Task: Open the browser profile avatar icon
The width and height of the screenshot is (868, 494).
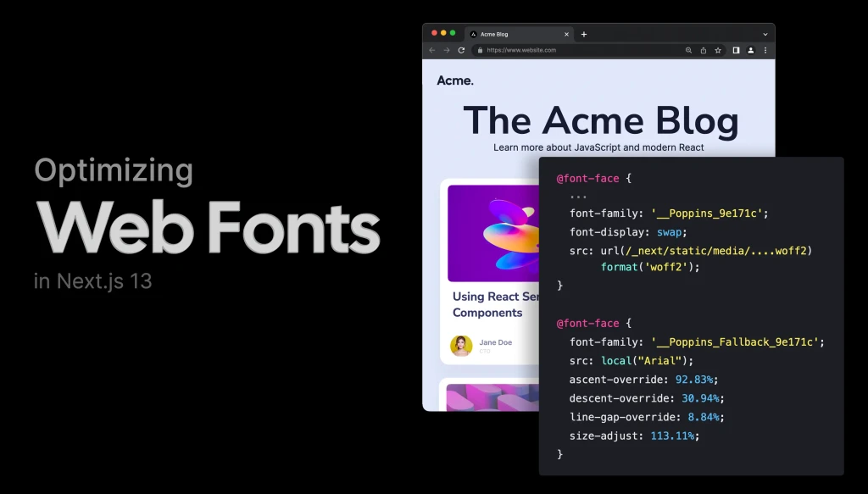Action: pyautogui.click(x=751, y=50)
